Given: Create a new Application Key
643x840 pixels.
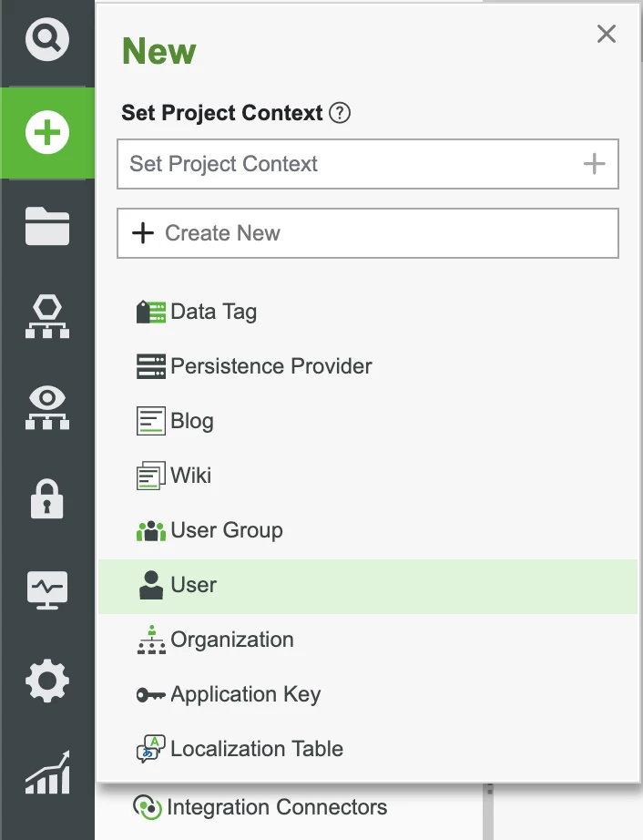Looking at the screenshot, I should [245, 694].
